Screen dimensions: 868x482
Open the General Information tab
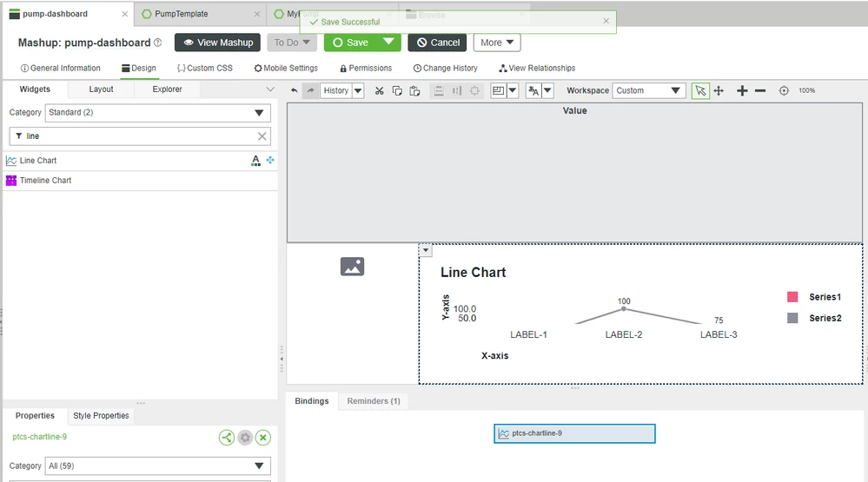coord(60,68)
